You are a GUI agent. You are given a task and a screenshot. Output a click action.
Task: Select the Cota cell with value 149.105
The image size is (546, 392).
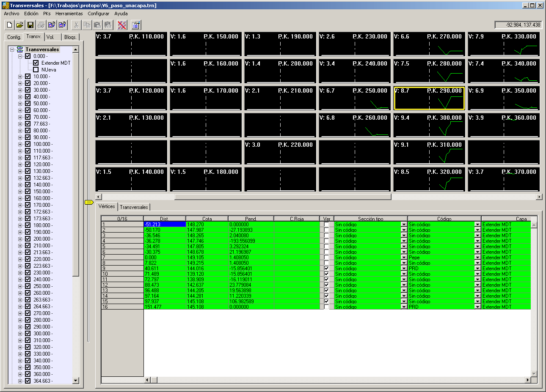207,258
